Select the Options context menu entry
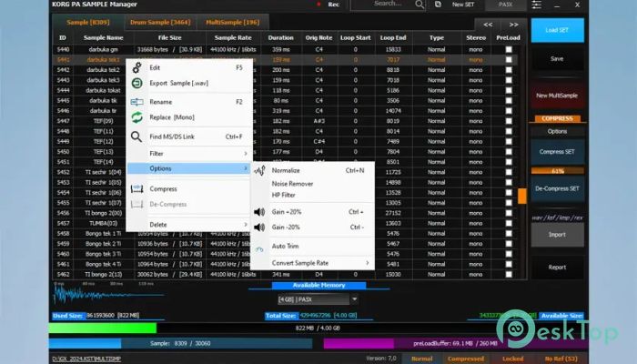The image size is (637, 364). pyautogui.click(x=189, y=168)
